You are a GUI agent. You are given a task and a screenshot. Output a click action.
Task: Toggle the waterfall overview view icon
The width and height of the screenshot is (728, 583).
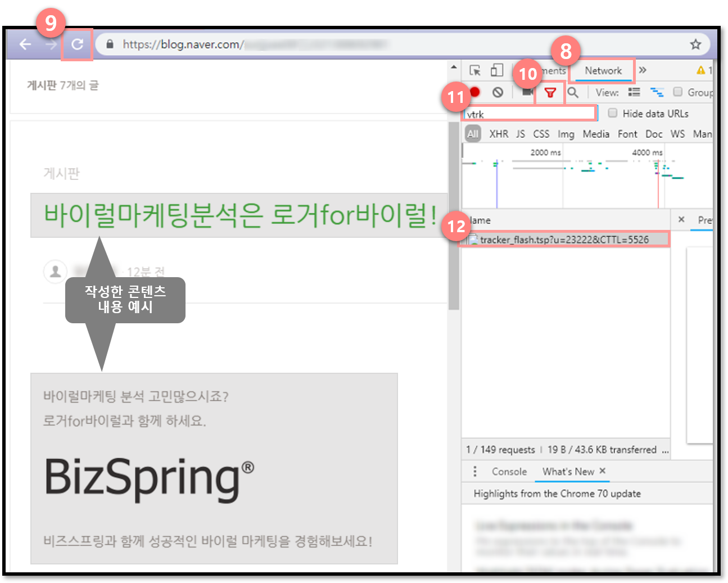pos(657,92)
